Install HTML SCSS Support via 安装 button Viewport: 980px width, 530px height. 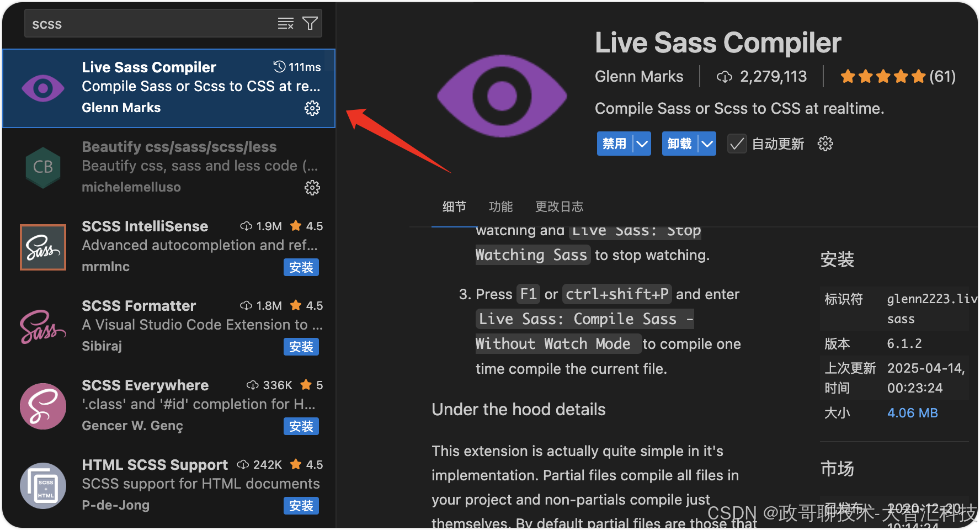point(301,506)
